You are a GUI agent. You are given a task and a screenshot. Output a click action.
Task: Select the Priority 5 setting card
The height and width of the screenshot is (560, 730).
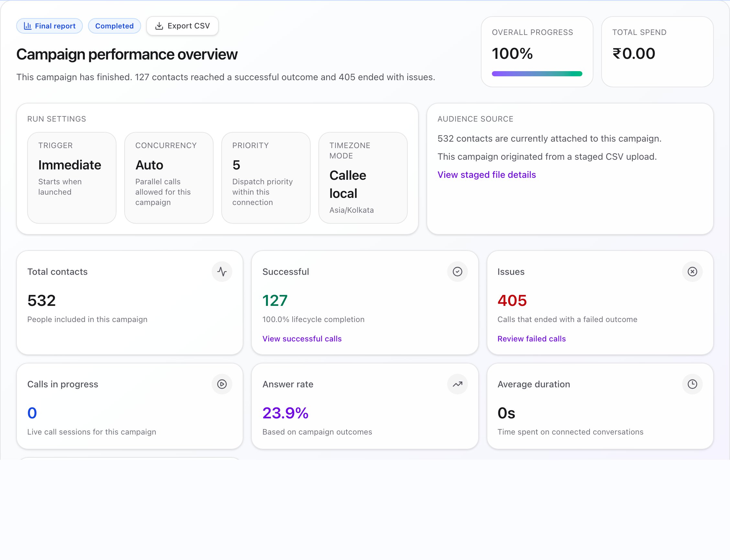pyautogui.click(x=266, y=178)
